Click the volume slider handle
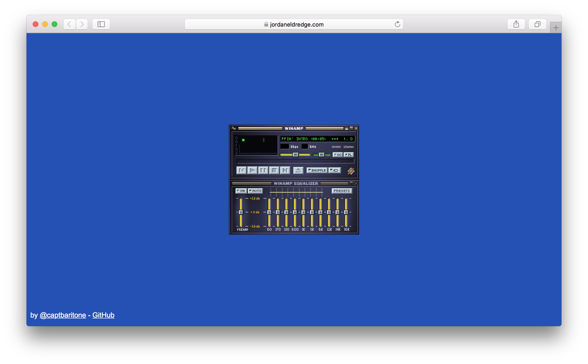This screenshot has height=364, width=588. pyautogui.click(x=295, y=155)
